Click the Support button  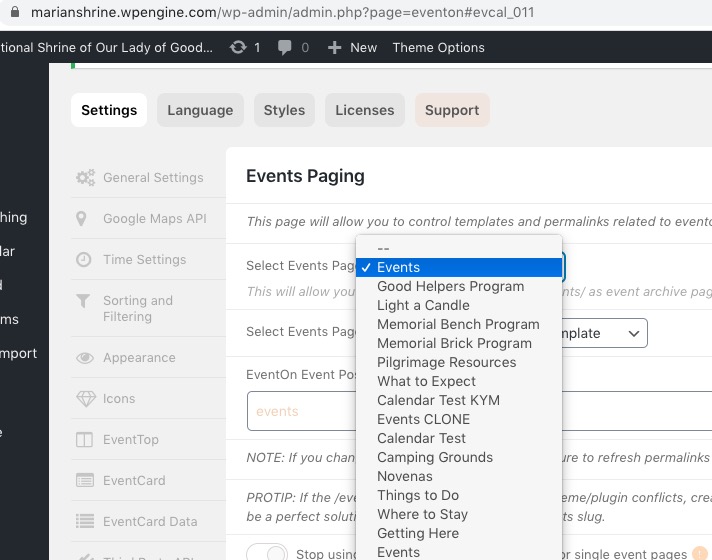tap(452, 110)
